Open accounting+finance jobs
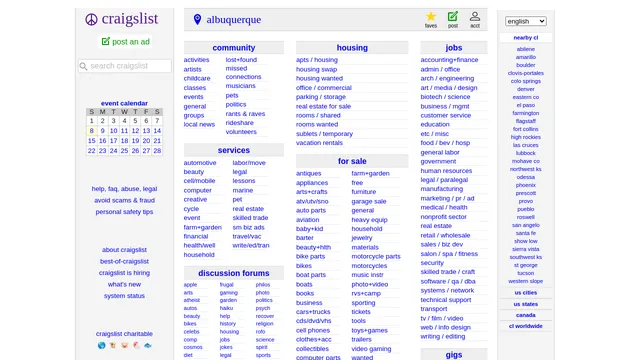 449,60
